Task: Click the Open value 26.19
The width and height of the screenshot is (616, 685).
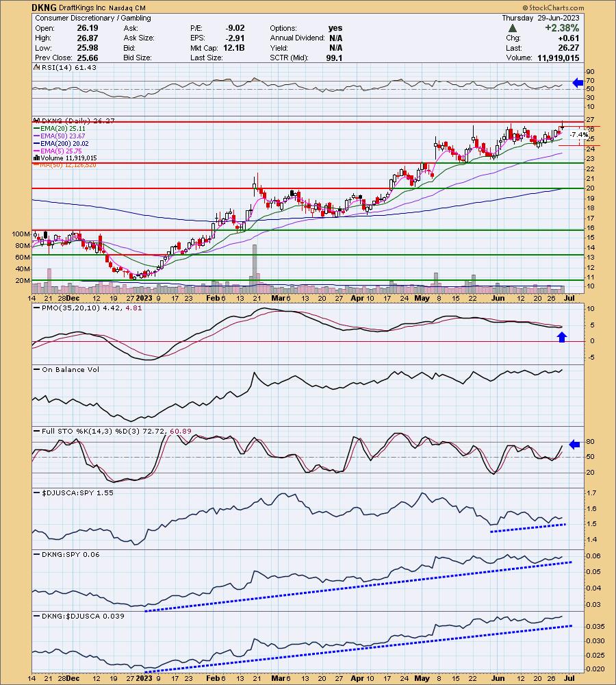Action: [x=88, y=28]
